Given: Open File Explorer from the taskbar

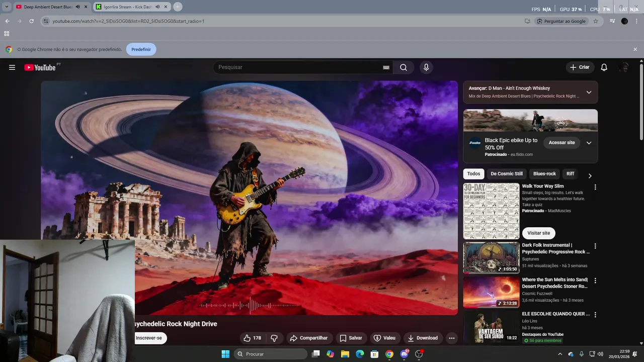Looking at the screenshot, I should point(345,354).
